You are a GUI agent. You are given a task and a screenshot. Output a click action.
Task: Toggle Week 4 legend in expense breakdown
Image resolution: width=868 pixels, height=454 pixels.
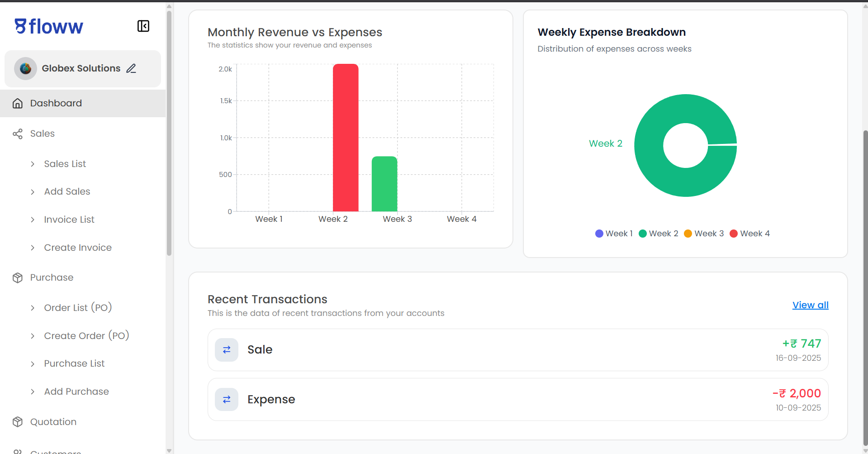[x=749, y=234]
